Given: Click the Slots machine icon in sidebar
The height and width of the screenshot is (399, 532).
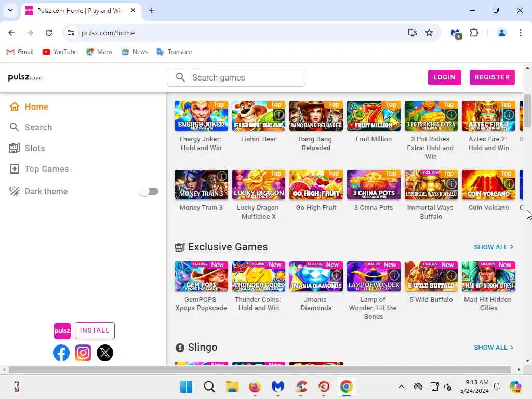Looking at the screenshot, I should (x=14, y=148).
